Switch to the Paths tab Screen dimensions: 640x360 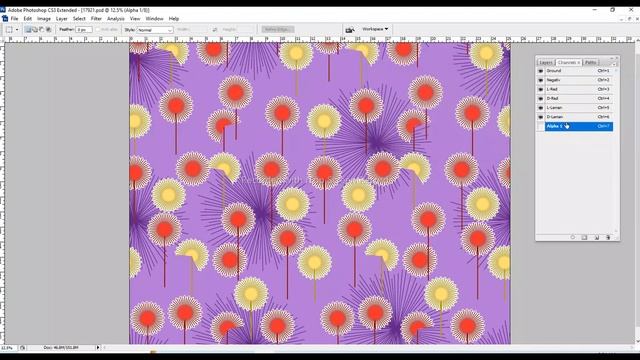(591, 62)
